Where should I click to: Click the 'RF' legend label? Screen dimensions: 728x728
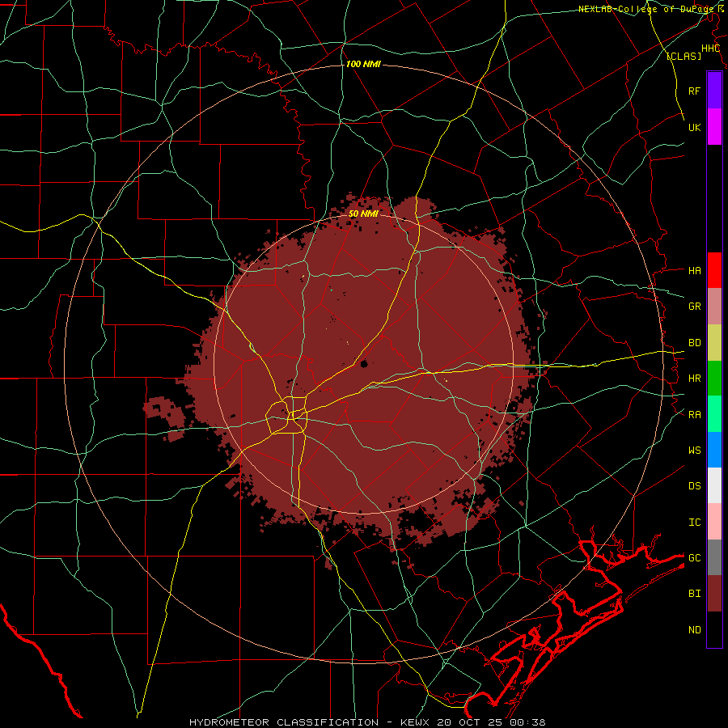tap(694, 91)
